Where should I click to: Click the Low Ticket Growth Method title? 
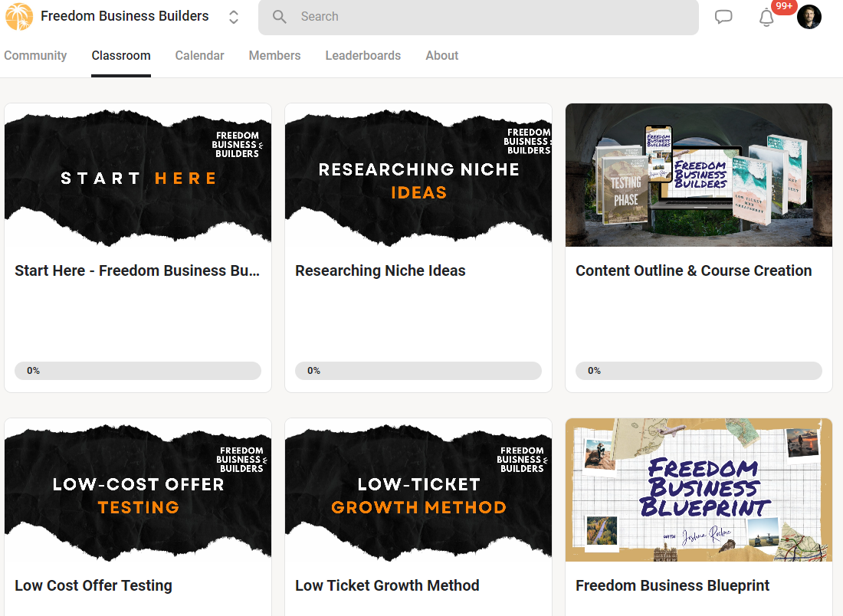pos(387,585)
